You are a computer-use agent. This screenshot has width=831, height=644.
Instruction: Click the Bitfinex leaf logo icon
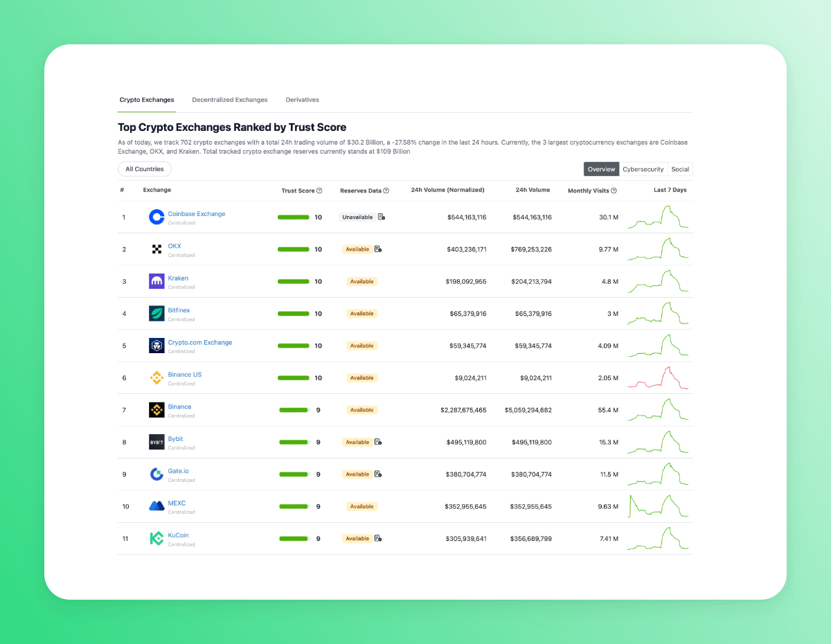157,314
